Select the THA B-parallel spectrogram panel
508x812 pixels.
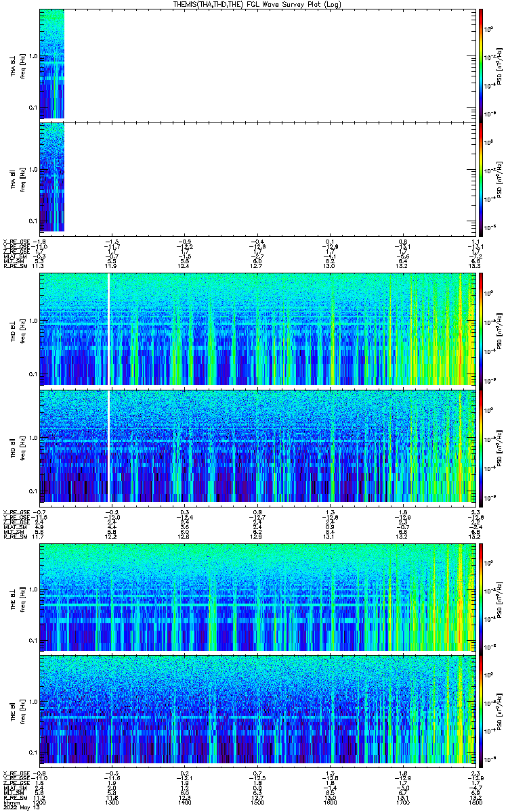257,179
